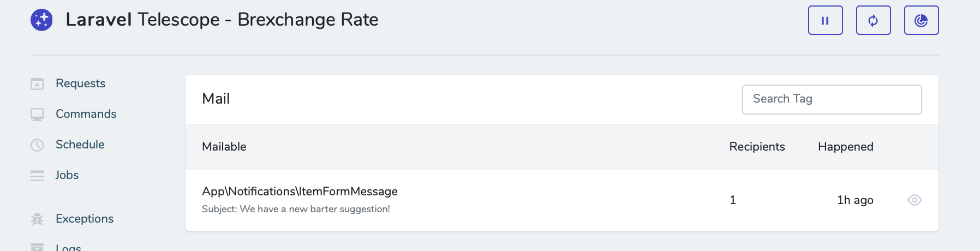View the ItemFormMessage mail via eye icon
The width and height of the screenshot is (980, 251).
pyautogui.click(x=914, y=200)
